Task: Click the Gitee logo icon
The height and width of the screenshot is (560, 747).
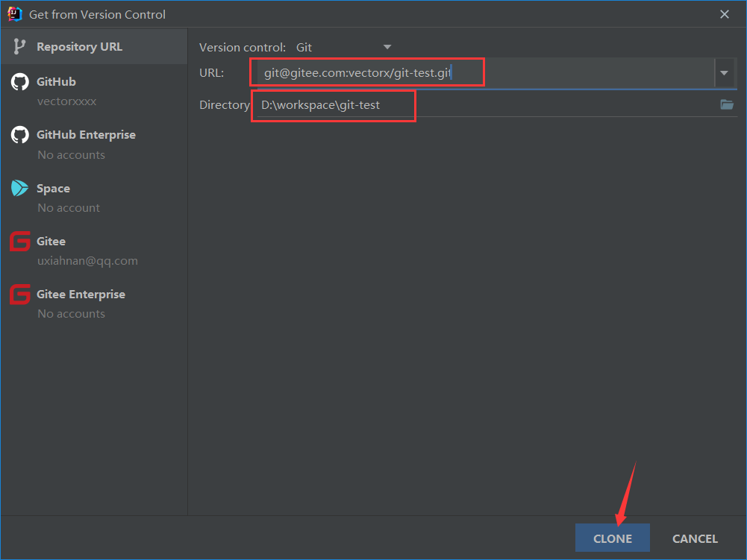Action: click(x=20, y=242)
